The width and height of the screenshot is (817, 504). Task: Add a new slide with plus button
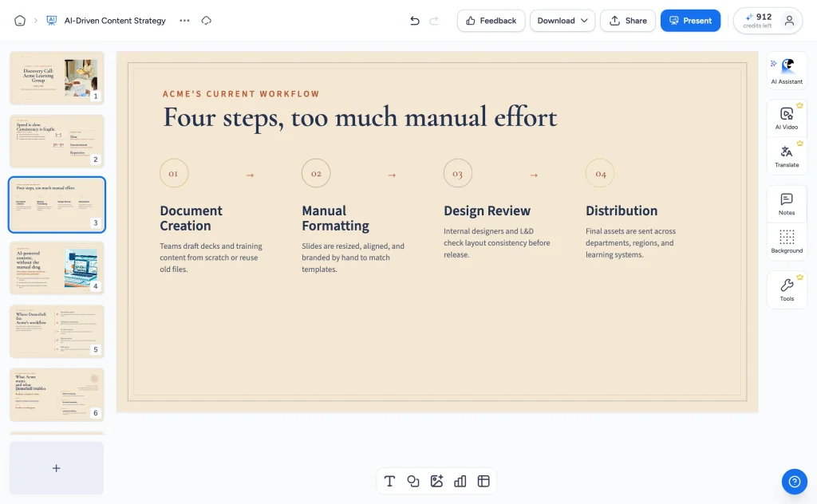(x=57, y=468)
